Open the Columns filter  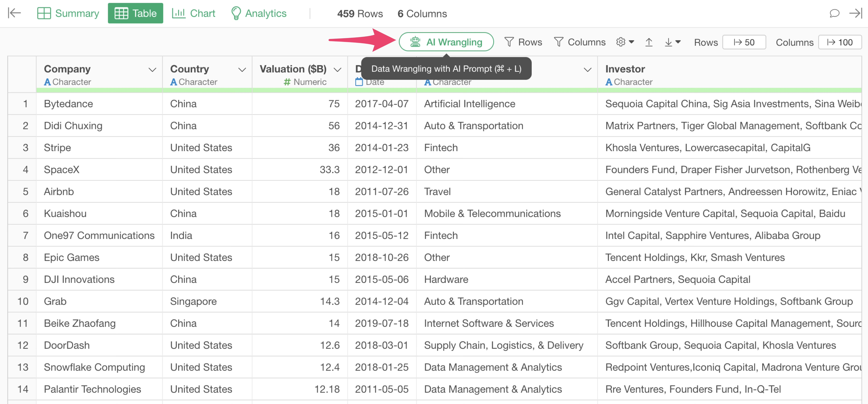[x=580, y=42]
